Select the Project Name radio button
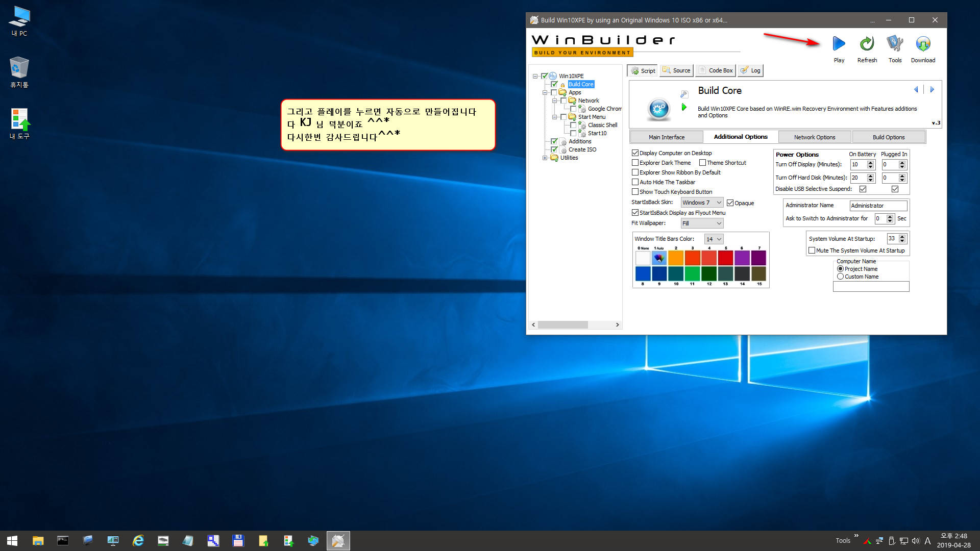This screenshot has height=551, width=980. (840, 269)
